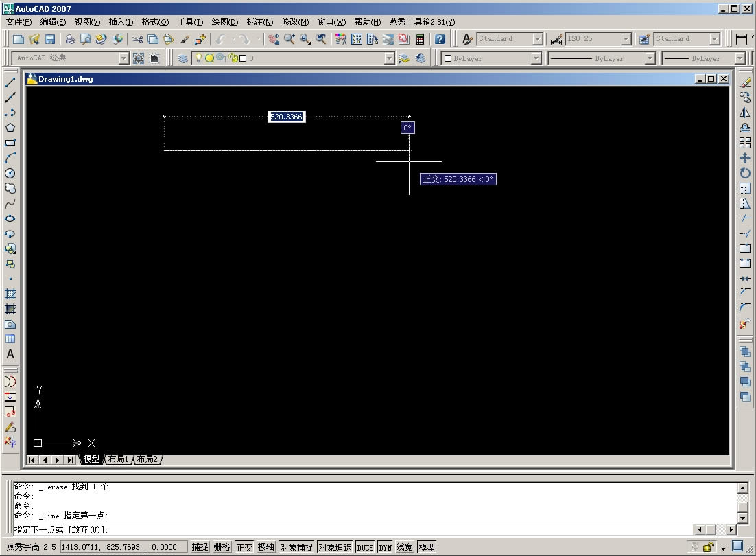The width and height of the screenshot is (756, 556).
Task: Expand the AutoCAD 经典 workspace dropdown
Action: pos(123,58)
